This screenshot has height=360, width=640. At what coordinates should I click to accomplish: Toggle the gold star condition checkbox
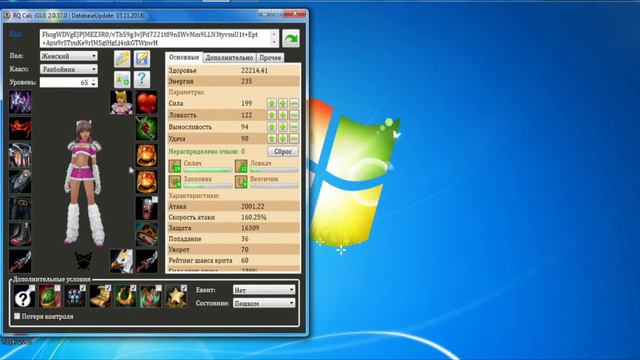pos(184,288)
